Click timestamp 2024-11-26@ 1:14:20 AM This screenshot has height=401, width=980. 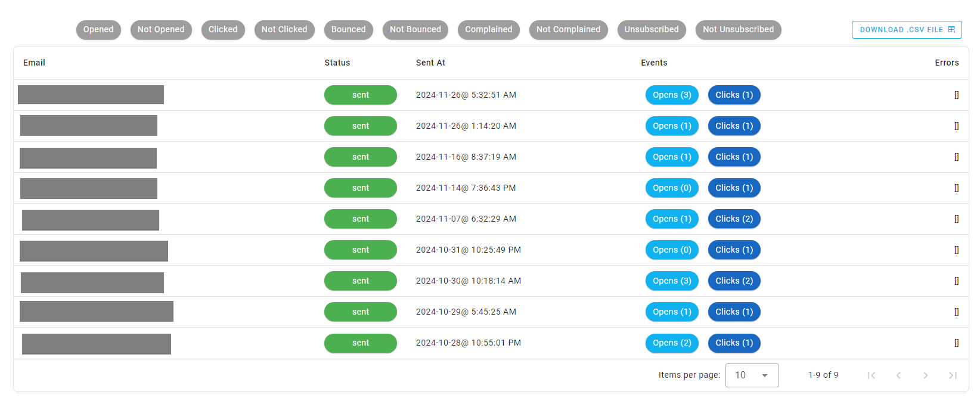coord(466,126)
